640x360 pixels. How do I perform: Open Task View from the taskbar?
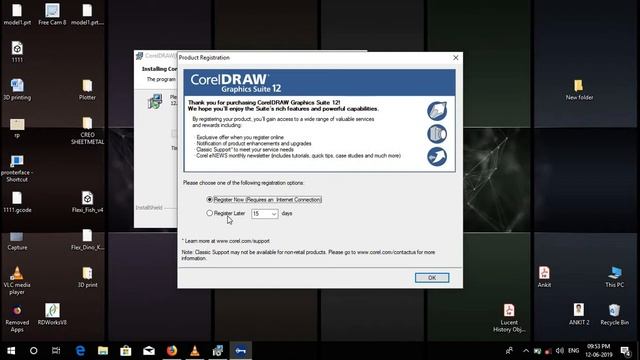tap(56, 351)
